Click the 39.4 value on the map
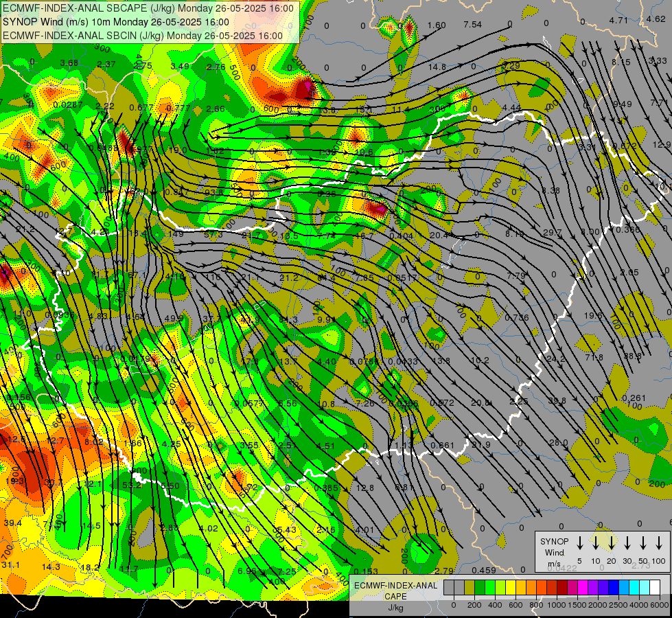Viewport: 672px width, 618px height. 13,523
